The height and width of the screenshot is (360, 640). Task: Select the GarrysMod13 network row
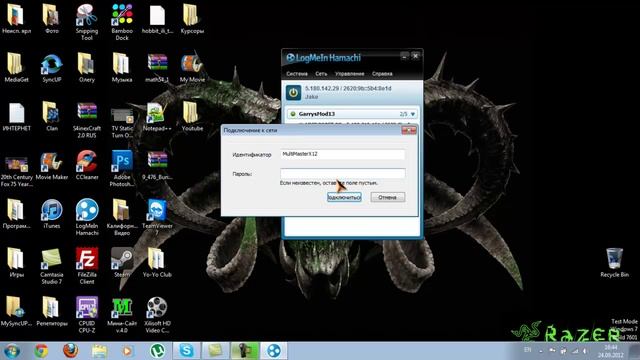tap(352, 114)
